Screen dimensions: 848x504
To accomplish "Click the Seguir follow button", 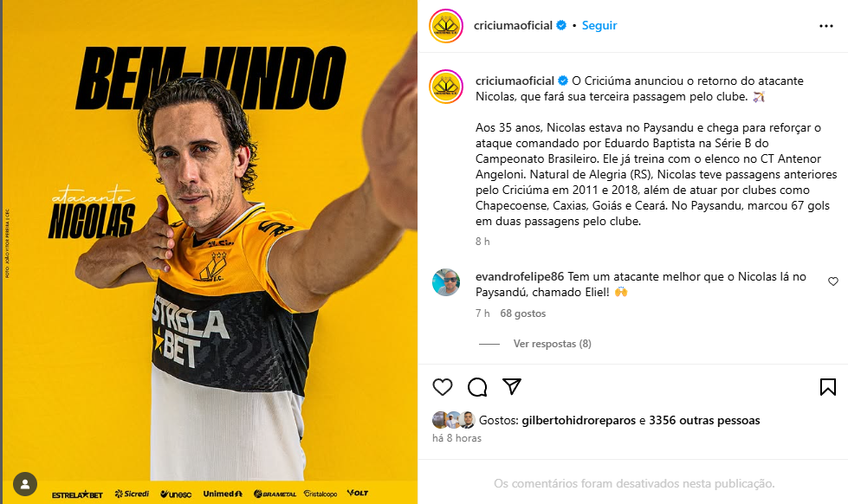I will [599, 25].
